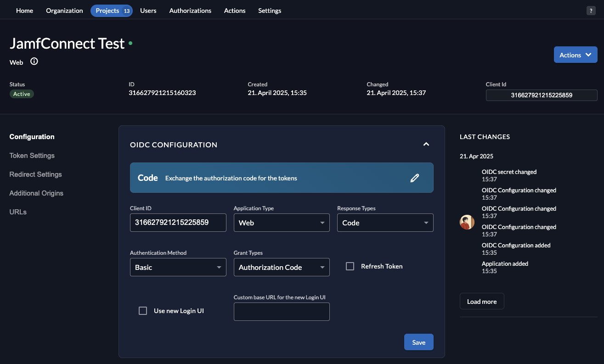This screenshot has height=364, width=604.
Task: Click the Save button
Action: [x=419, y=342]
